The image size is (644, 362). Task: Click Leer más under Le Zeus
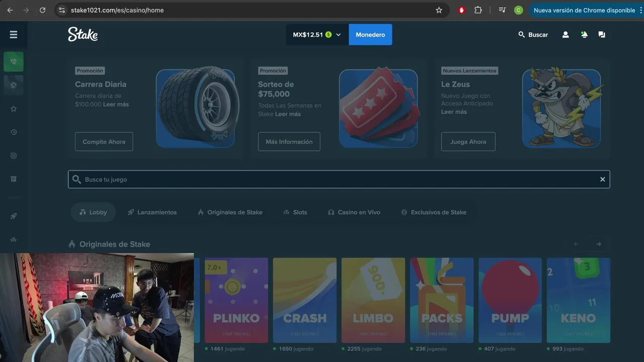454,112
